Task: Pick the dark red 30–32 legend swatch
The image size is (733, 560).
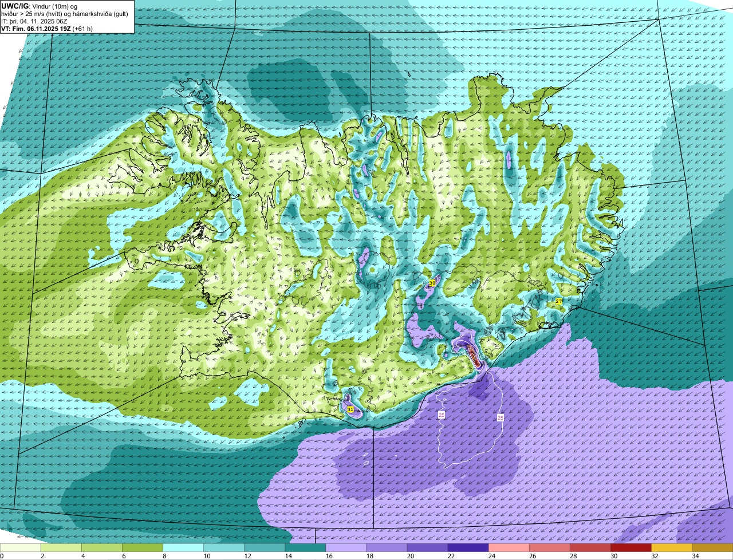Action: [x=630, y=548]
